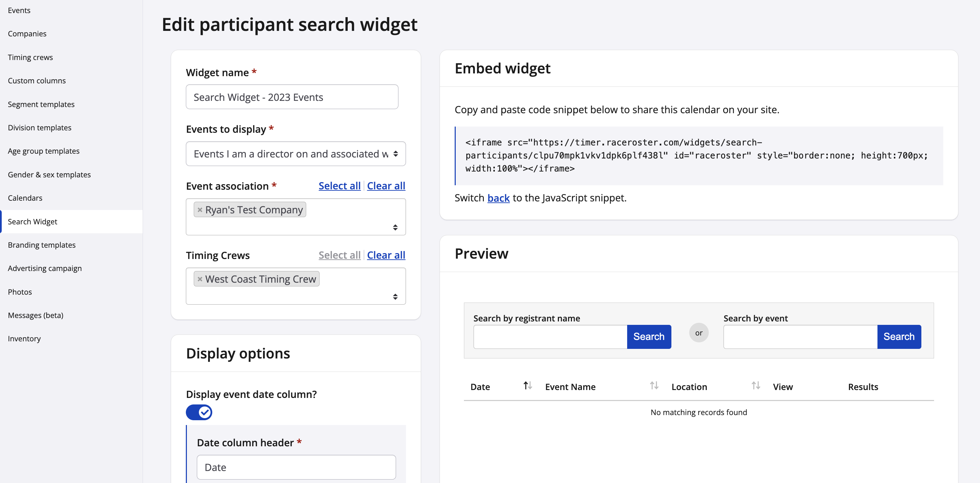Toggle Display event date column switch
This screenshot has width=980, height=483.
pos(199,412)
